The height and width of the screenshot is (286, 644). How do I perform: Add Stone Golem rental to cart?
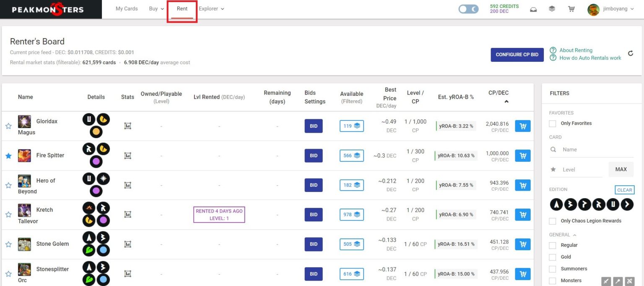[522, 244]
